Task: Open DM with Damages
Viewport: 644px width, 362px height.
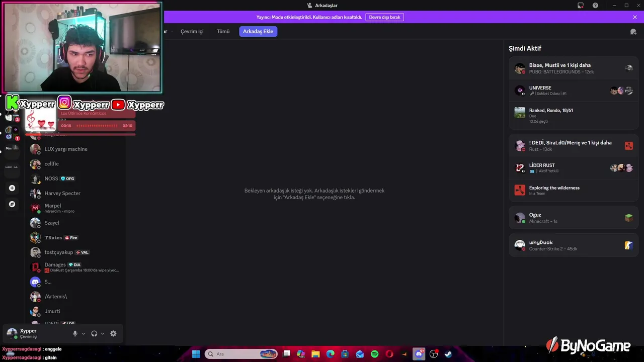Action: tap(75, 267)
